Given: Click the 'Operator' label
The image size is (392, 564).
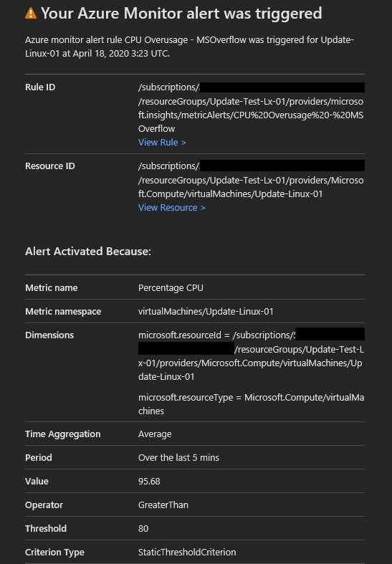Looking at the screenshot, I should [44, 505].
